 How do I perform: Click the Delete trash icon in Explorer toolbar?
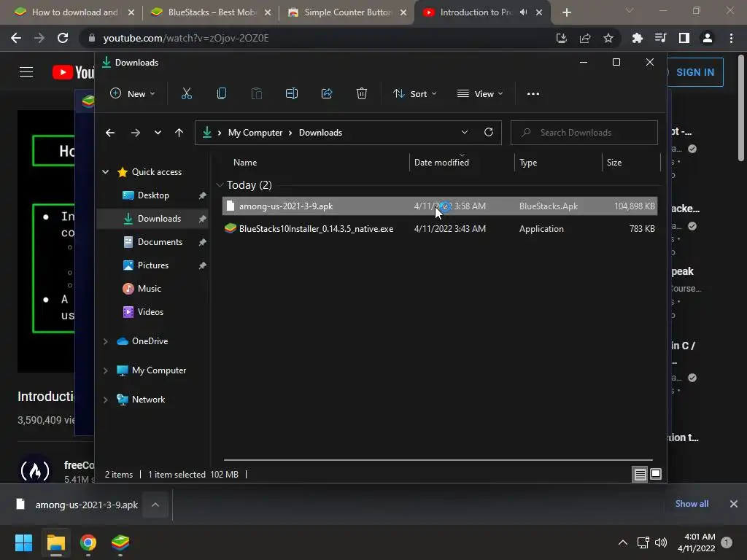(362, 94)
